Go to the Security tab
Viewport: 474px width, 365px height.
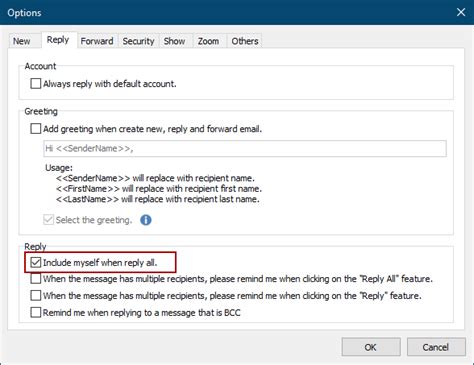tap(138, 41)
